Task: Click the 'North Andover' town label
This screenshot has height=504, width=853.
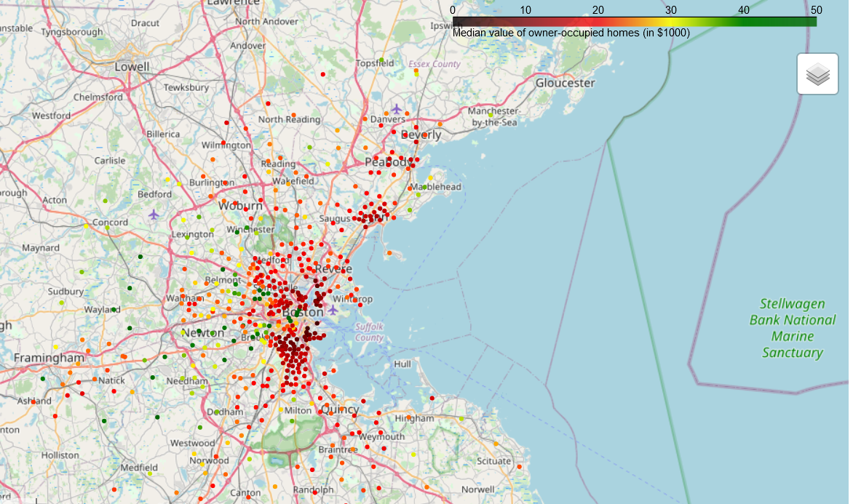Action: pos(266,22)
